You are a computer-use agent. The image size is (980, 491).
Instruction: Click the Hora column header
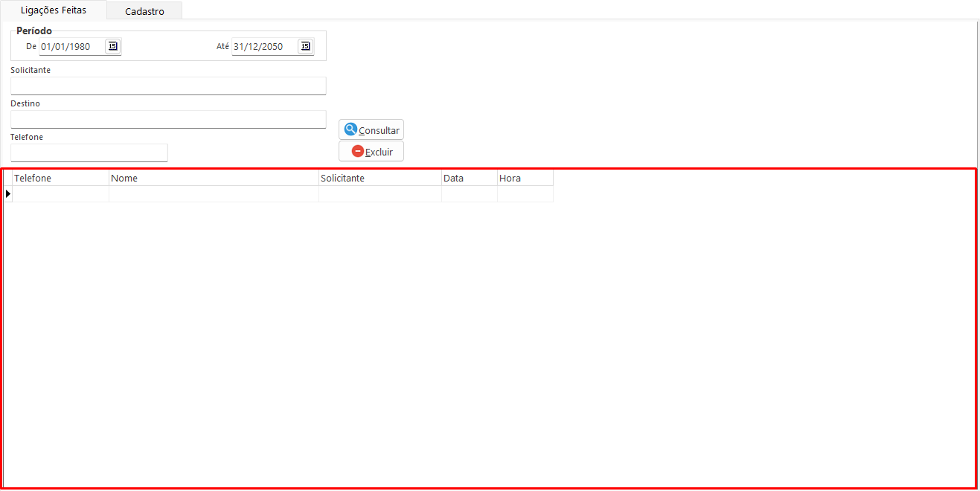point(525,179)
